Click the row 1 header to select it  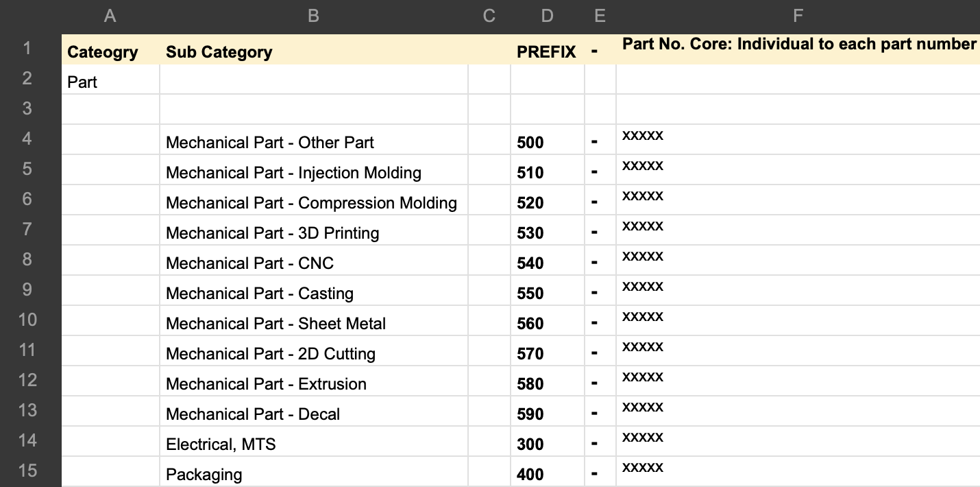click(x=27, y=49)
